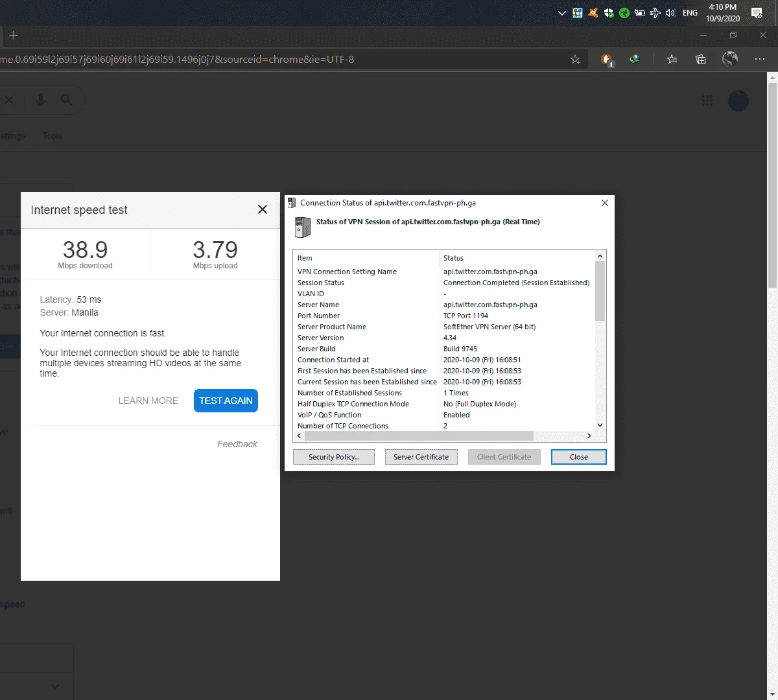Switch input language via ENG indicator
Screen dimensions: 778x700
pyautogui.click(x=690, y=13)
